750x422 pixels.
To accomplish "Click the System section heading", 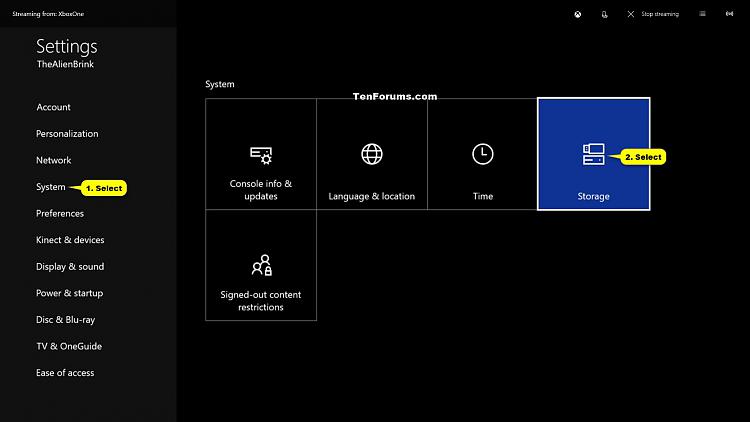I will coord(220,84).
